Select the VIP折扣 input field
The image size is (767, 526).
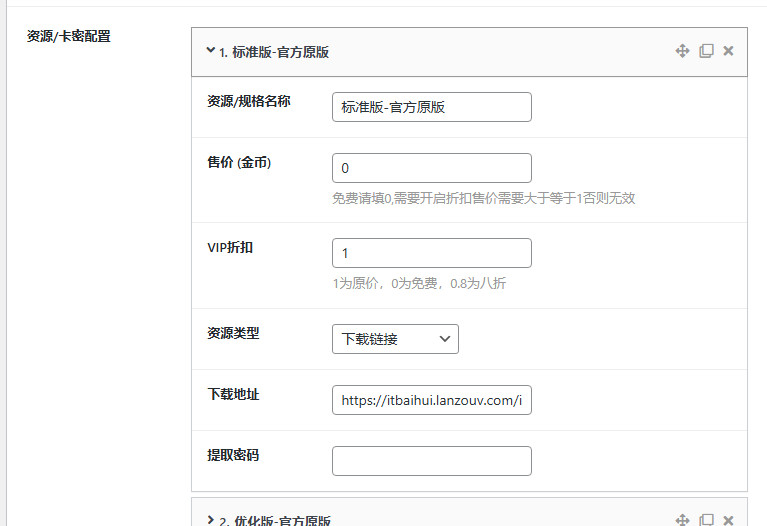click(x=431, y=253)
